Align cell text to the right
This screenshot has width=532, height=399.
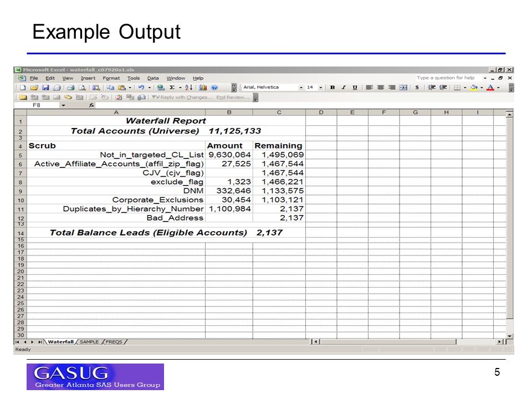pyautogui.click(x=392, y=88)
